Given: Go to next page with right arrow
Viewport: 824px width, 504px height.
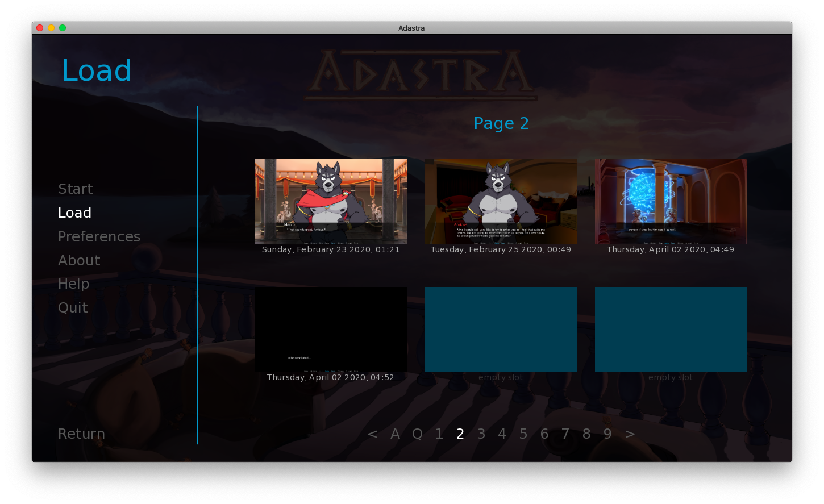Looking at the screenshot, I should coord(630,434).
